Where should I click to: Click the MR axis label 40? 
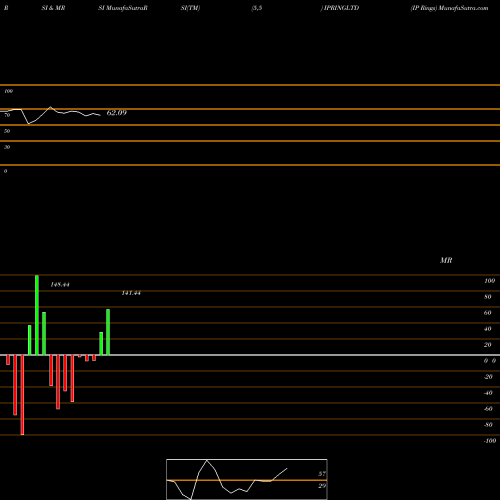point(487,329)
